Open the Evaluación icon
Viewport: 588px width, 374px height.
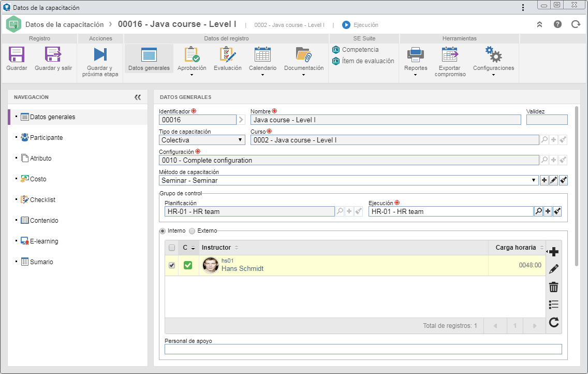point(228,55)
